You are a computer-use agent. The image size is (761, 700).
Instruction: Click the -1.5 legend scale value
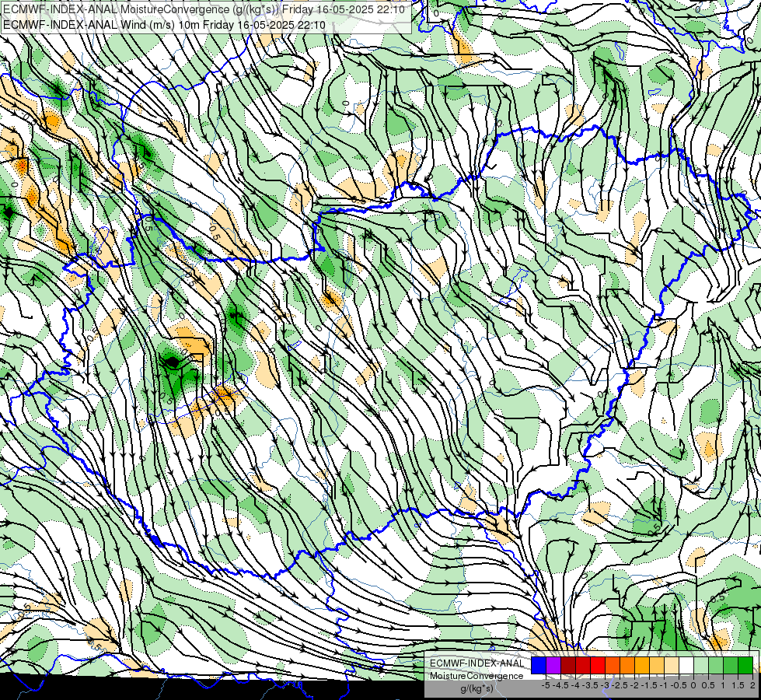(649, 685)
